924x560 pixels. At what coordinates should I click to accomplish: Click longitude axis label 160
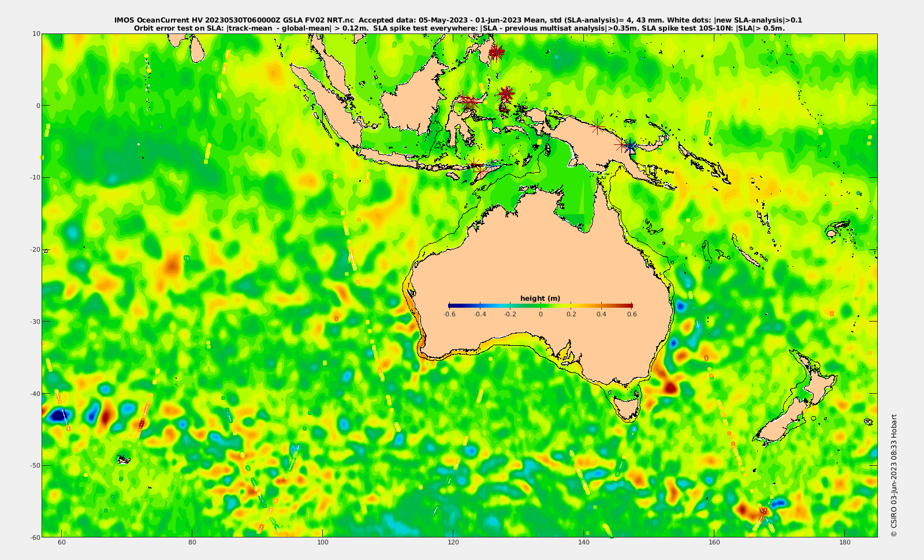click(714, 543)
